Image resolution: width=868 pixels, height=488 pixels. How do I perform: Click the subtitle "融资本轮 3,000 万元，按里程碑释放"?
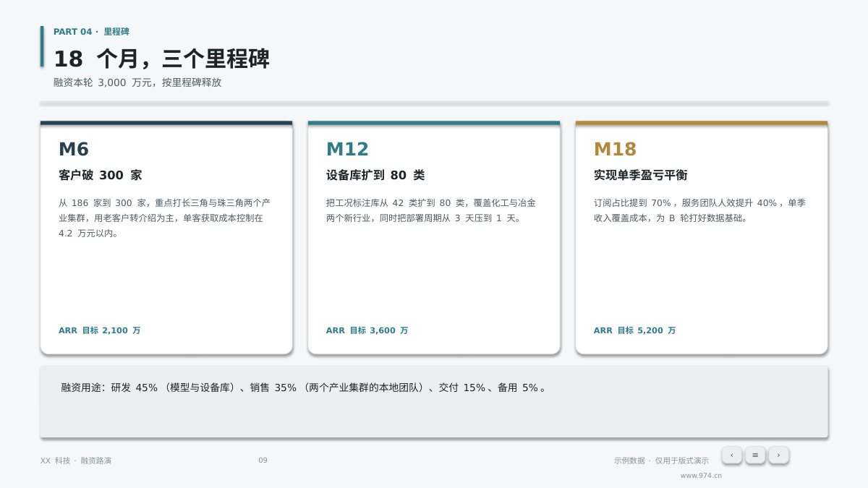[137, 82]
